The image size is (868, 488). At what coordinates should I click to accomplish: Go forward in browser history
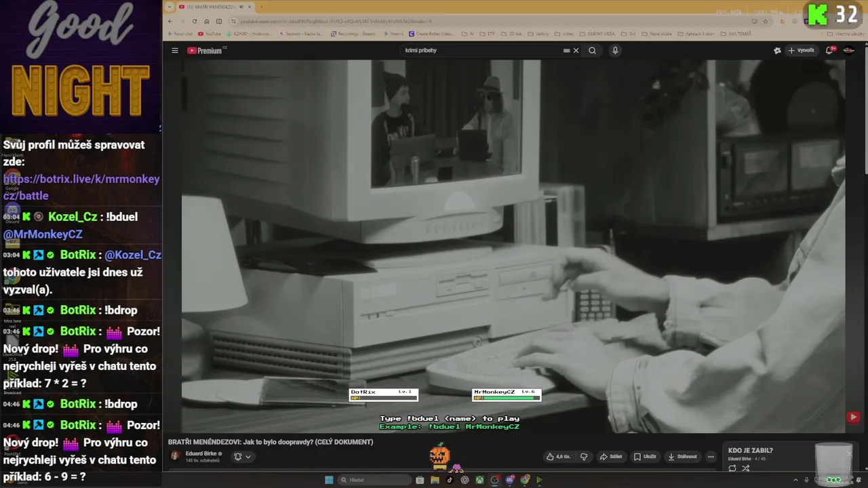182,21
